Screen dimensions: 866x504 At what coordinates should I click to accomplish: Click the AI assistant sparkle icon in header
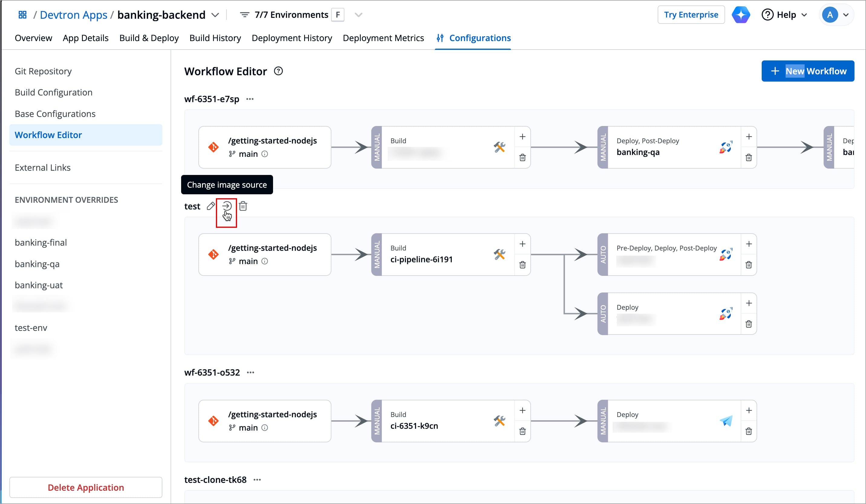coord(741,15)
